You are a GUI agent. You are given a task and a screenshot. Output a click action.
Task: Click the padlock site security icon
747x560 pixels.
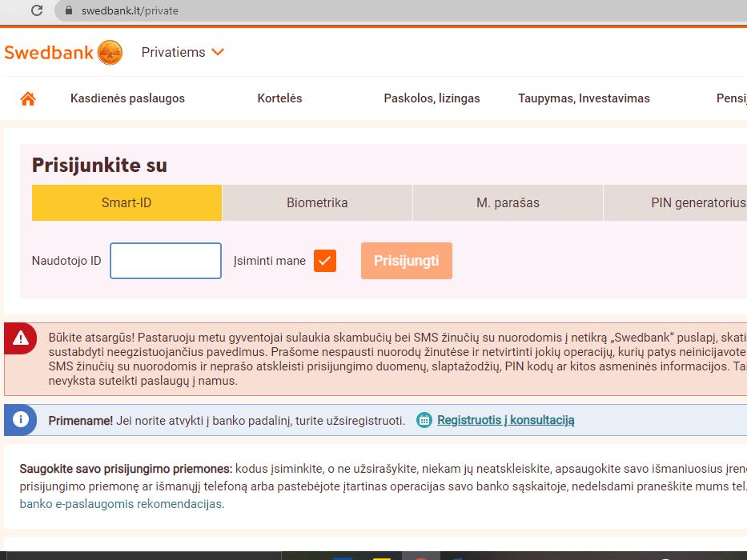[x=69, y=10]
